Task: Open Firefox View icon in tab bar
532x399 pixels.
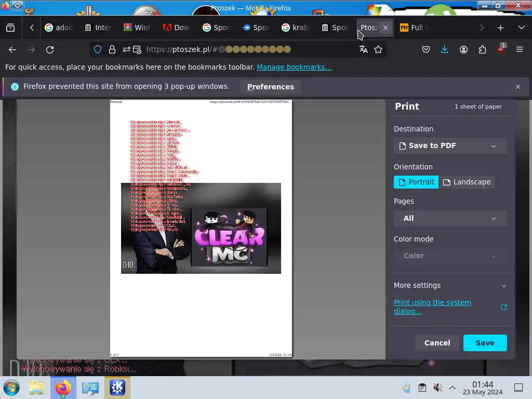Action: tap(10, 28)
